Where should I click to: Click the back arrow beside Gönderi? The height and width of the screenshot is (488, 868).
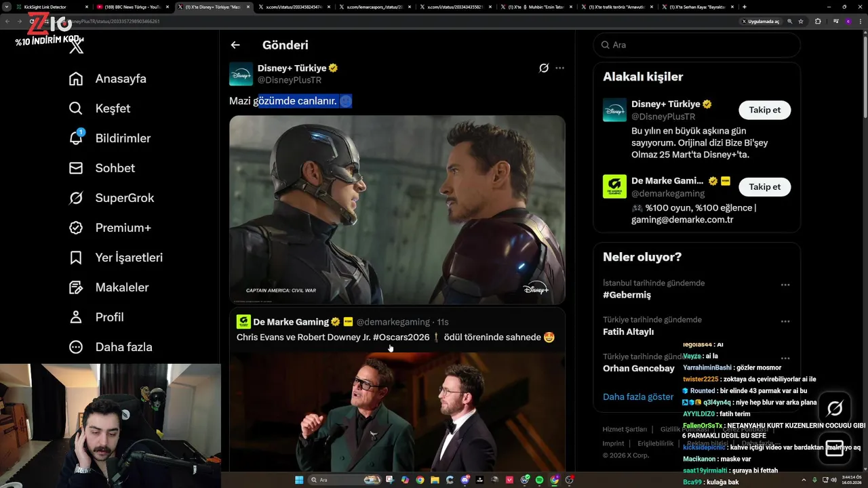[235, 45]
